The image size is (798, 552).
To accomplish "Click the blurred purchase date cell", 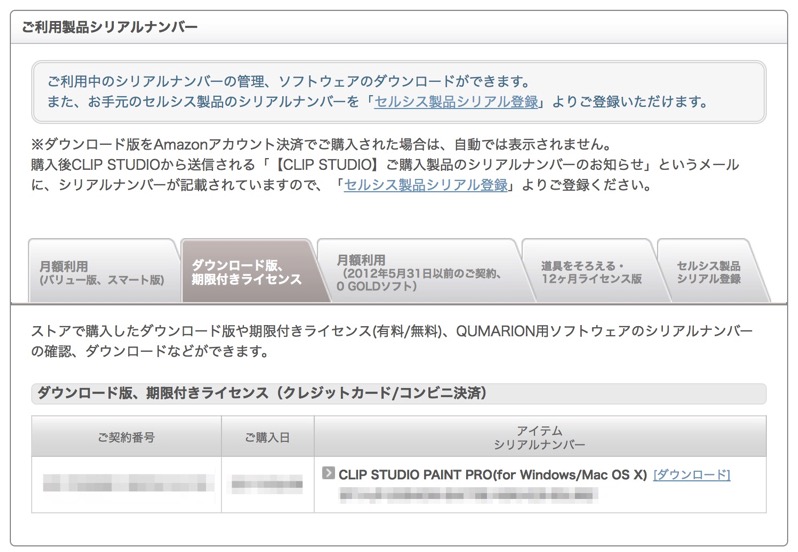I will coord(267,483).
